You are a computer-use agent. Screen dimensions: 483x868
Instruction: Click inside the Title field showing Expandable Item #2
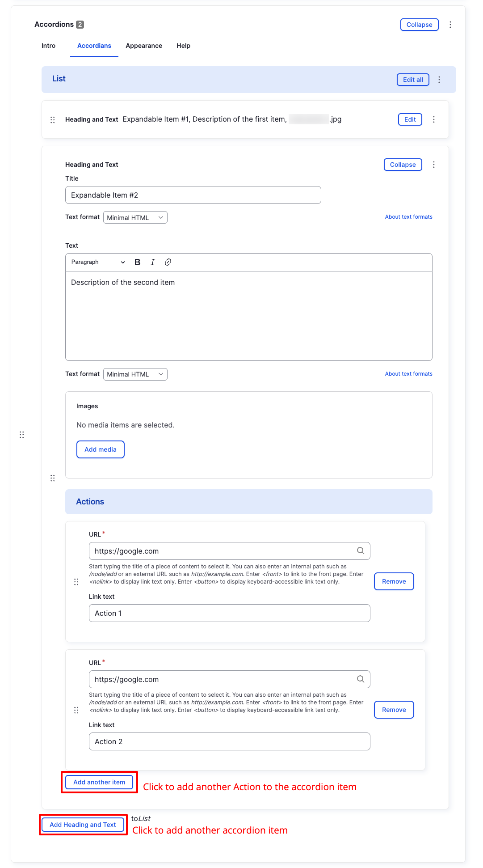[x=192, y=195]
